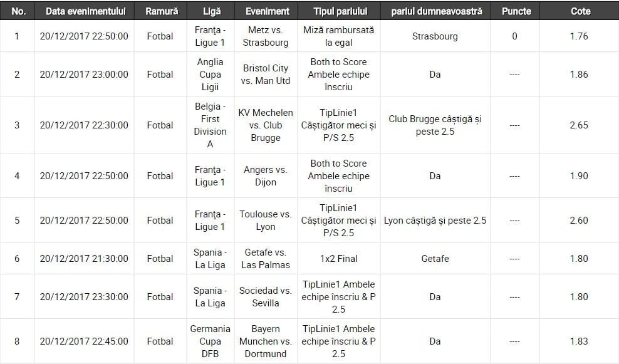Screen dimensions: 619x364
Task: Sort by the 'Cote' column header
Action: 580,11
